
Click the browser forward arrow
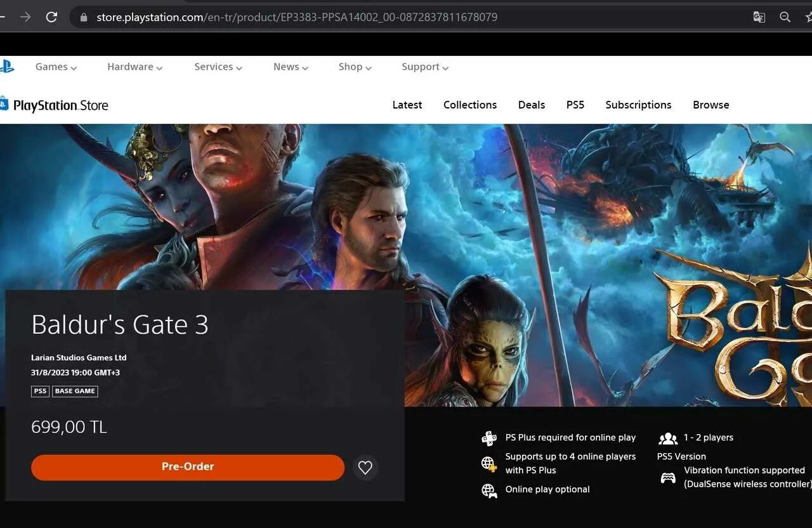click(25, 17)
